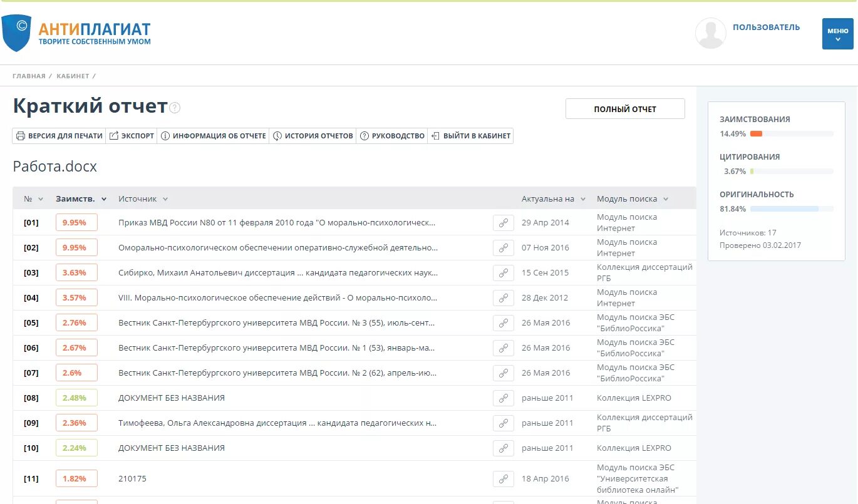Open source Сибирко, Михаил Анатольевич диссертация

[278, 273]
